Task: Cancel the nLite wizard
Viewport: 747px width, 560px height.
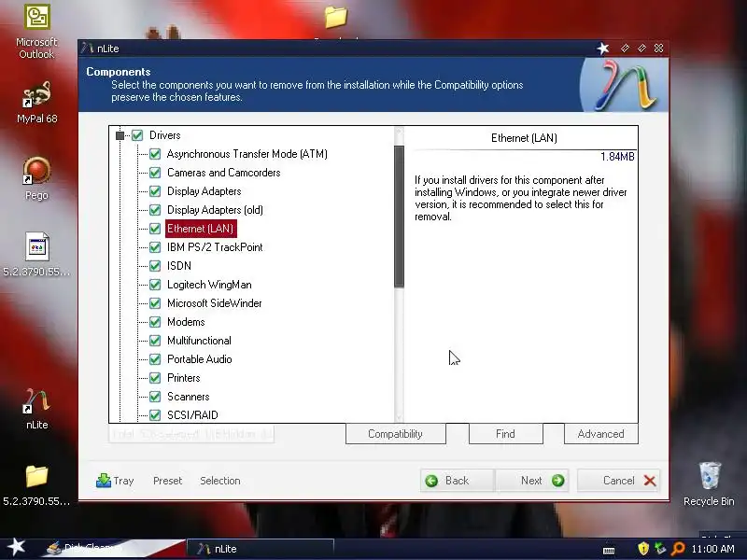Action: pyautogui.click(x=618, y=481)
